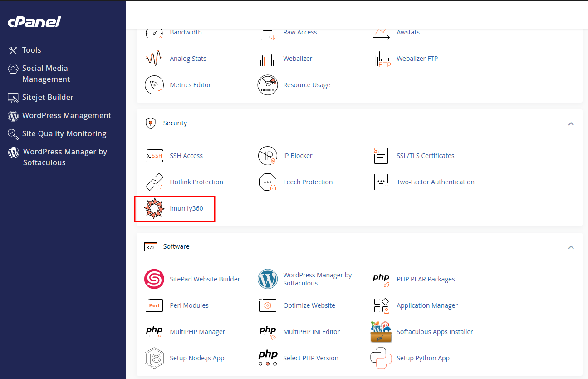Screen dimensions: 588x379
Task: Open the Resource Usage gauge icon
Action: tap(267, 85)
